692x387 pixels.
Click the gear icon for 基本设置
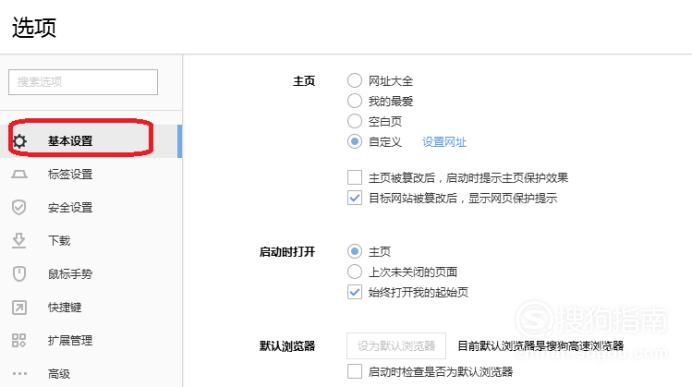tap(19, 141)
